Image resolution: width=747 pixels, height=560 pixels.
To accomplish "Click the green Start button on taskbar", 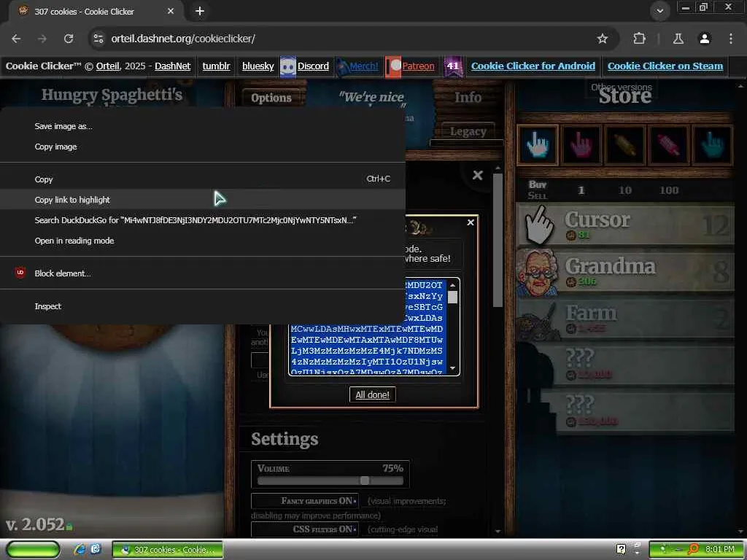I will tap(34, 550).
